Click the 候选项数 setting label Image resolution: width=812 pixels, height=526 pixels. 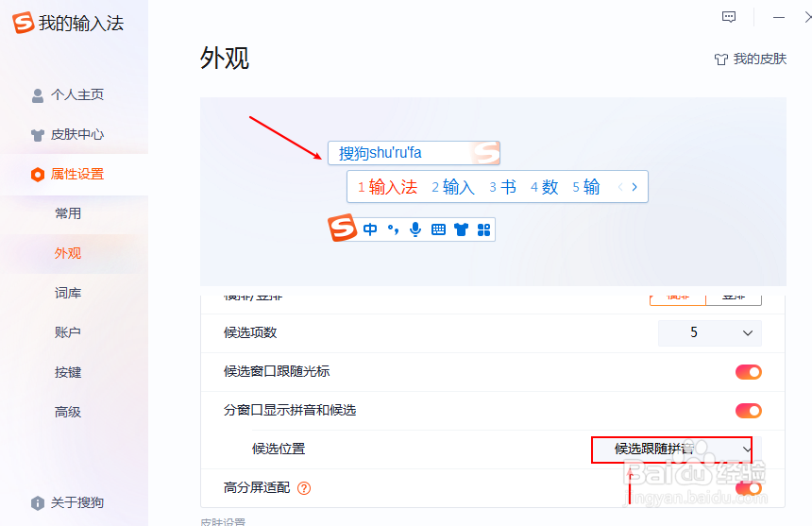(250, 333)
